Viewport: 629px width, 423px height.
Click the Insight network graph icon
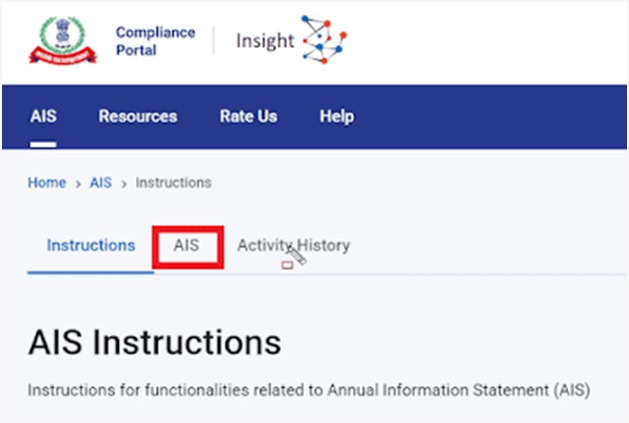click(324, 39)
